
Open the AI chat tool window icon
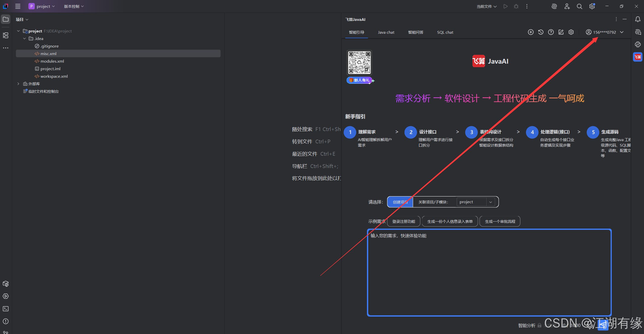638,32
